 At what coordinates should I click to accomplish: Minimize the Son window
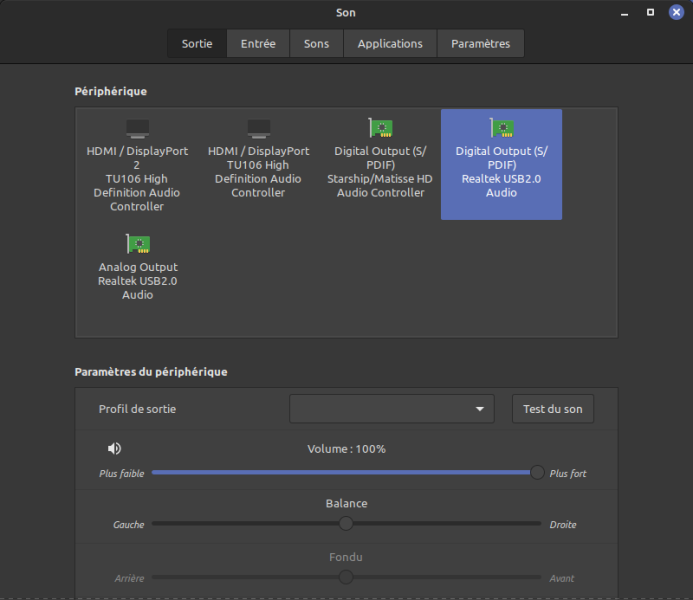(623, 13)
